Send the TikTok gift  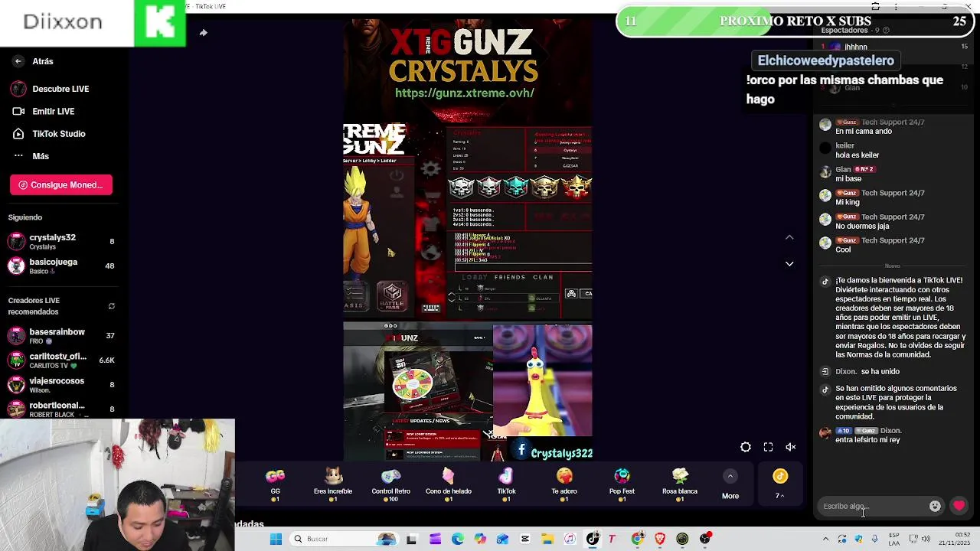(506, 484)
